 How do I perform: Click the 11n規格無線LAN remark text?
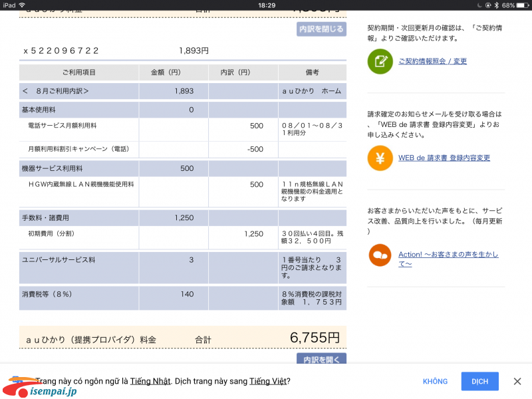pos(312,192)
